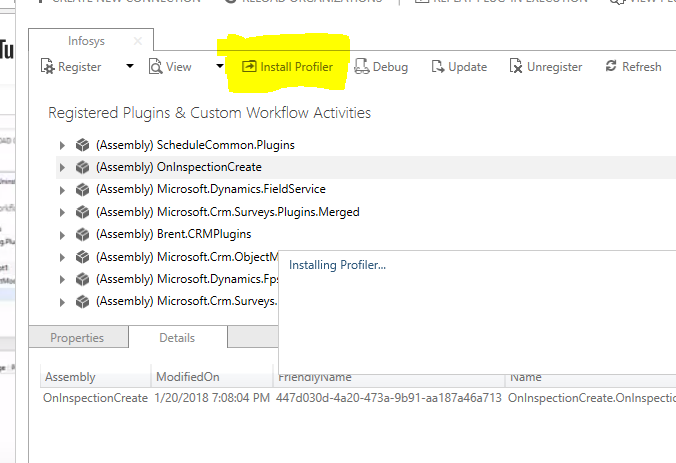Expand the Microsoft.Crm.ObjectM assembly node
Viewport: 676px width, 463px height.
pos(62,257)
